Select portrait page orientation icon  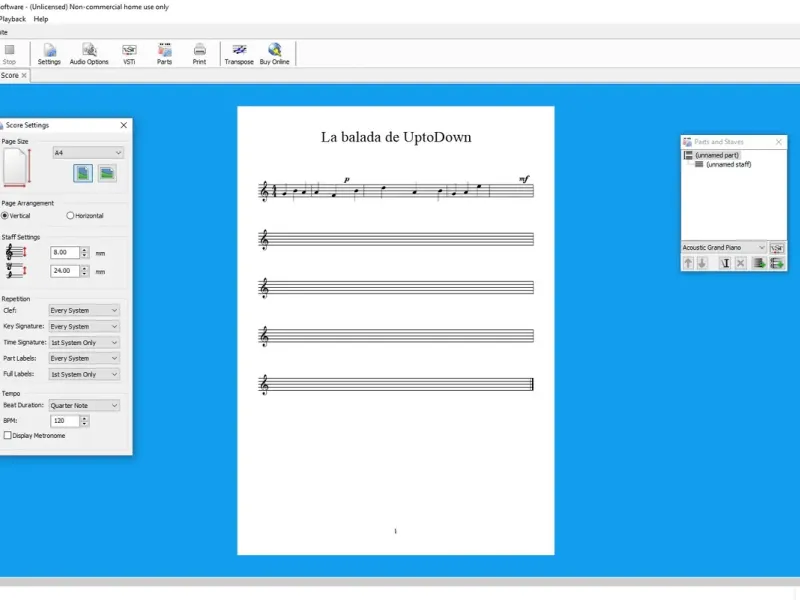click(83, 173)
